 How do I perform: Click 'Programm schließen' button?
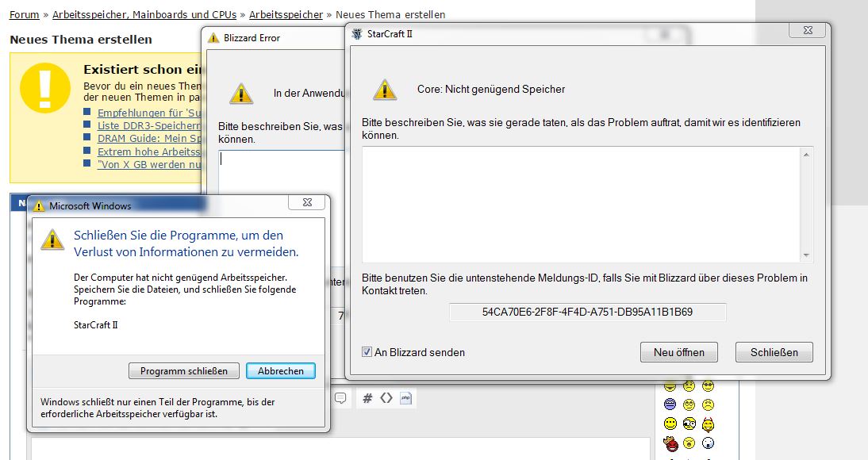point(184,371)
